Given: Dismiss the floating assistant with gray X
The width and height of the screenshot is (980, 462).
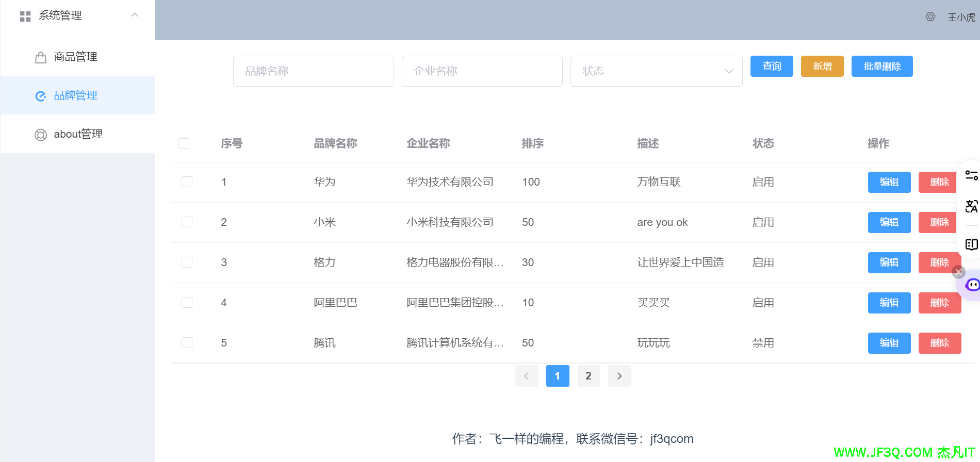Looking at the screenshot, I should [x=958, y=272].
